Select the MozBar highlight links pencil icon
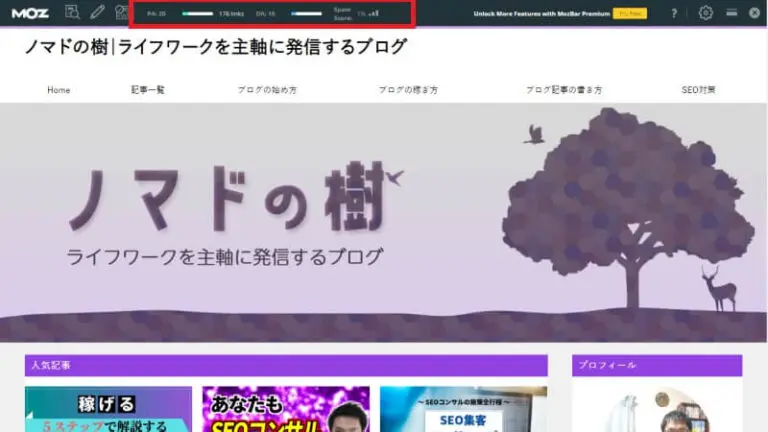Screen dimensions: 768x432 [97, 13]
